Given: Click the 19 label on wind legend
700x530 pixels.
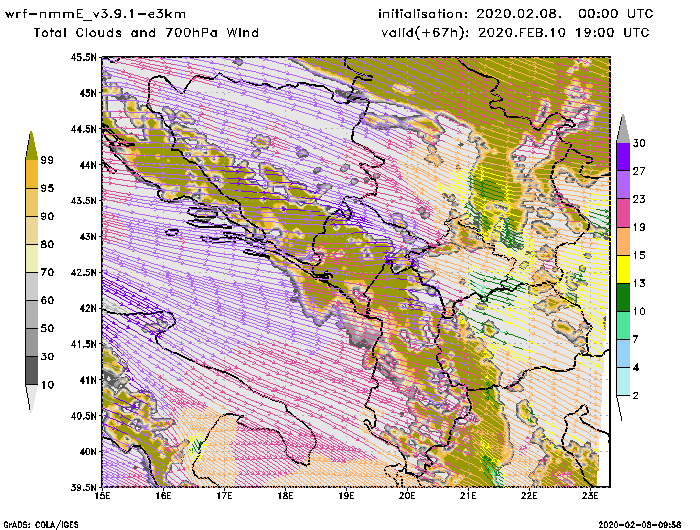Looking at the screenshot, I should [639, 227].
